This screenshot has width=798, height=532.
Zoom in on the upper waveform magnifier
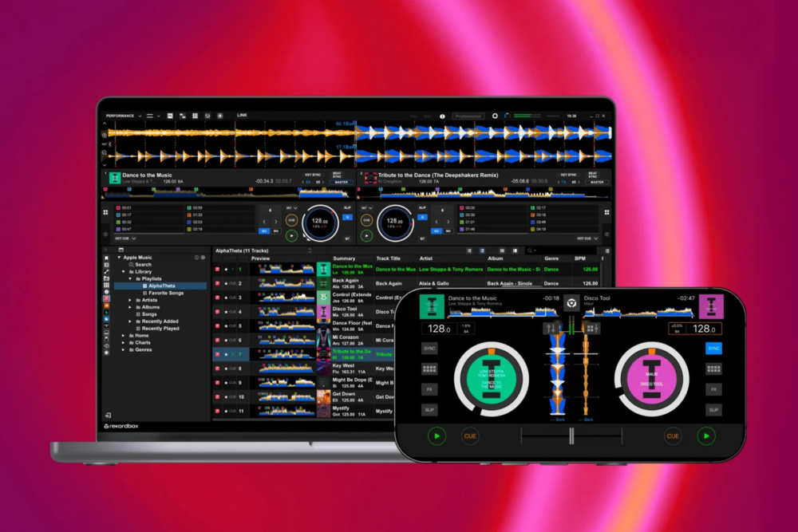click(x=105, y=136)
